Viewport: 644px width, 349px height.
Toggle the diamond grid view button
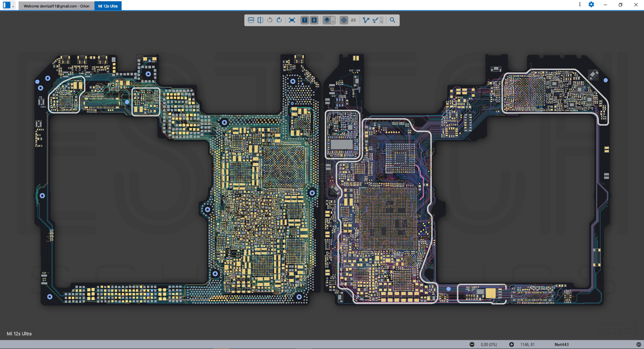click(344, 20)
